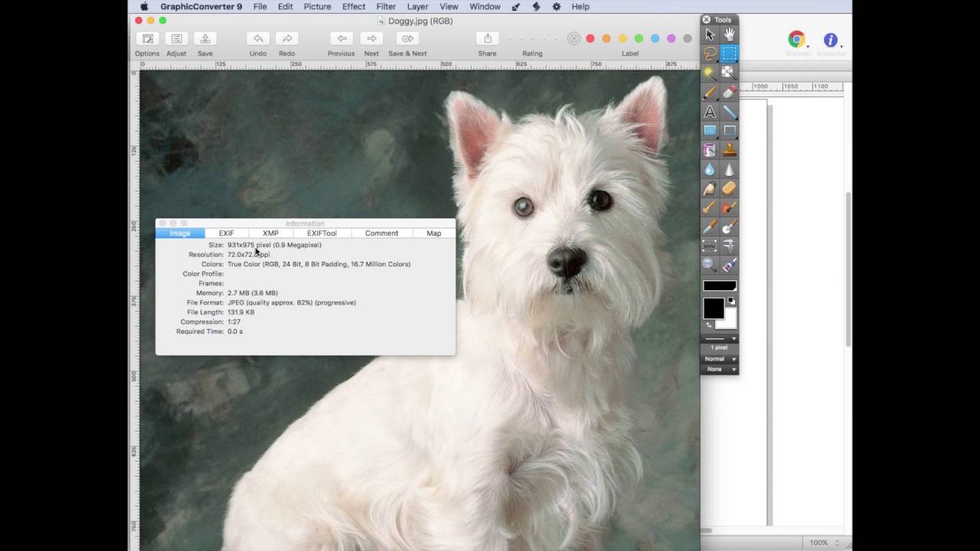The width and height of the screenshot is (980, 551).
Task: Switch to the EXIFTool tab
Action: pyautogui.click(x=322, y=233)
